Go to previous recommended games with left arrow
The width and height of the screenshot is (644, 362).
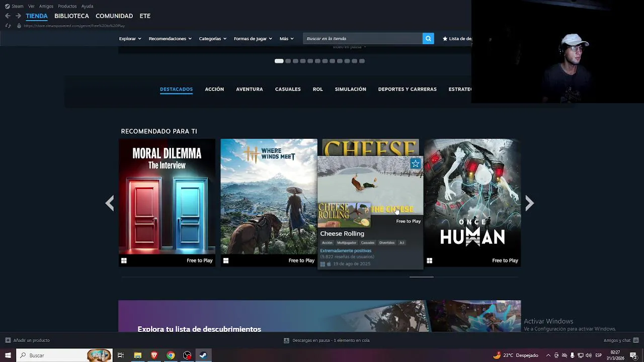[110, 203]
